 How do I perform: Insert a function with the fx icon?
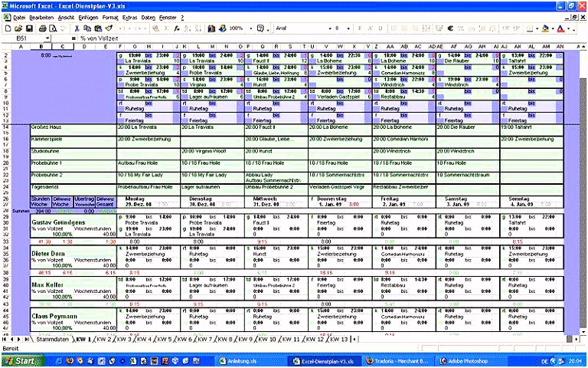[176, 28]
